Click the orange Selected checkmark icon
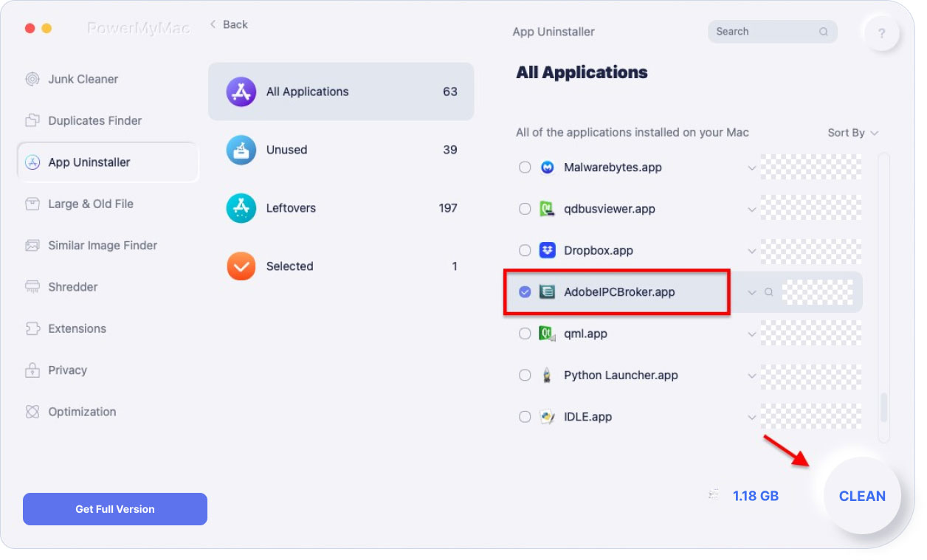This screenshot has width=927, height=560. pyautogui.click(x=241, y=266)
